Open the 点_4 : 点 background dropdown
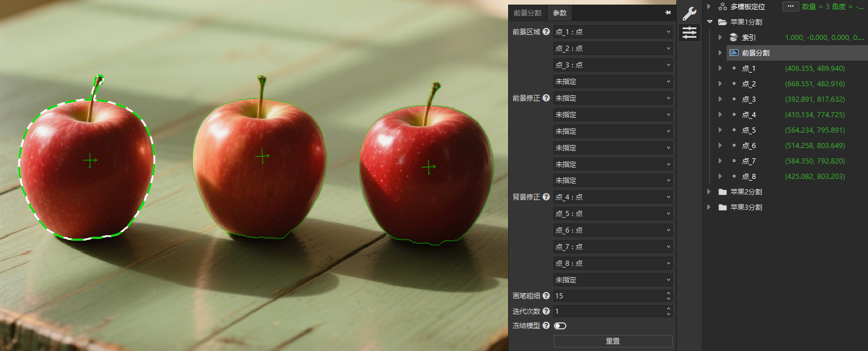The height and width of the screenshot is (351, 868). (612, 197)
